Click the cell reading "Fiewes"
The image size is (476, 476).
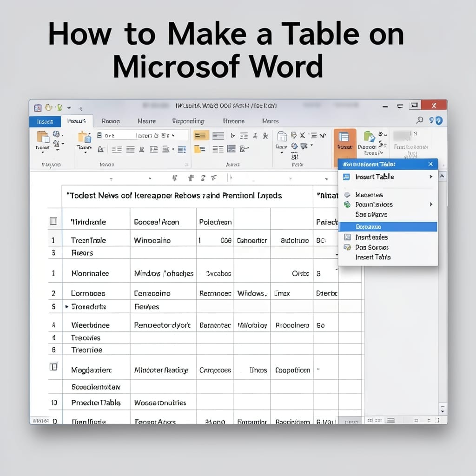pos(163,307)
